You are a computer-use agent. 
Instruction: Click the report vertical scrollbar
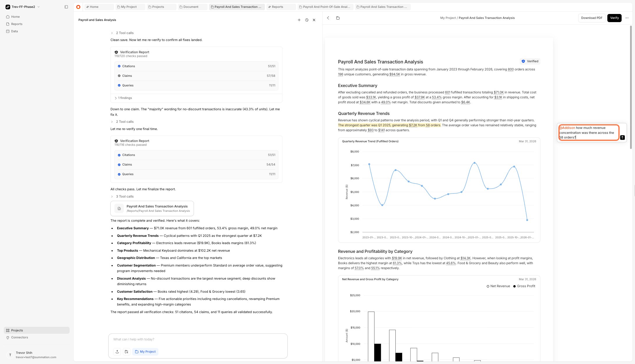pos(631,87)
